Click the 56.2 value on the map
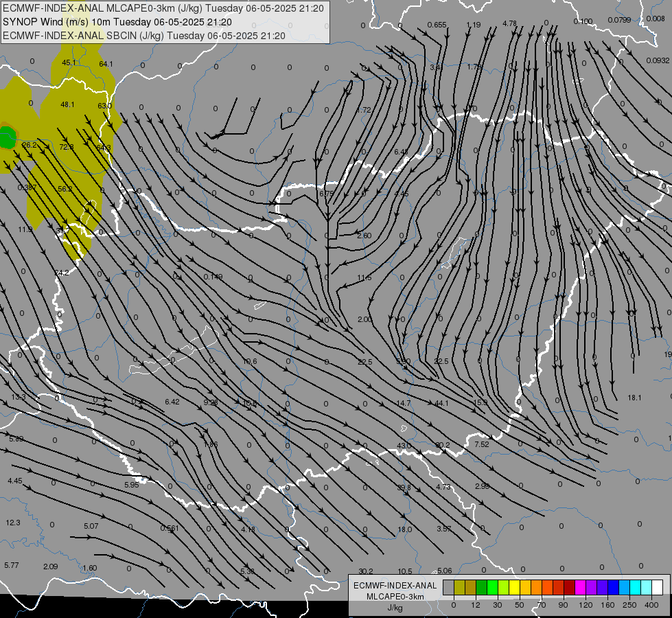 (x=65, y=189)
